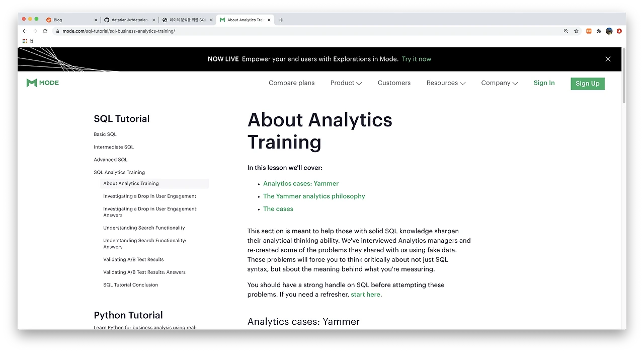
Task: Open Investigating a Drop in User Engagement
Action: point(150,196)
